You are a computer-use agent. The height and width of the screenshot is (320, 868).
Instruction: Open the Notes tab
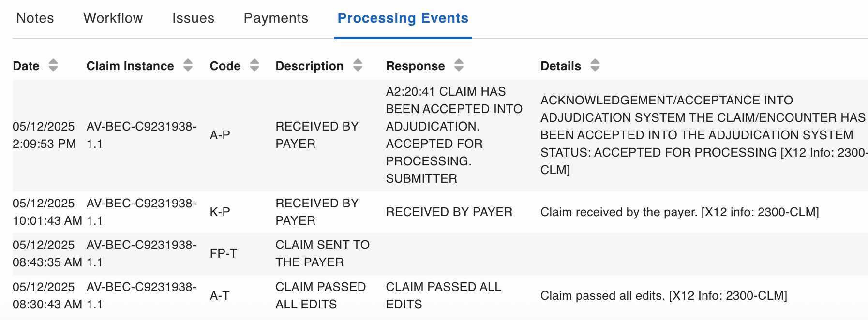35,18
